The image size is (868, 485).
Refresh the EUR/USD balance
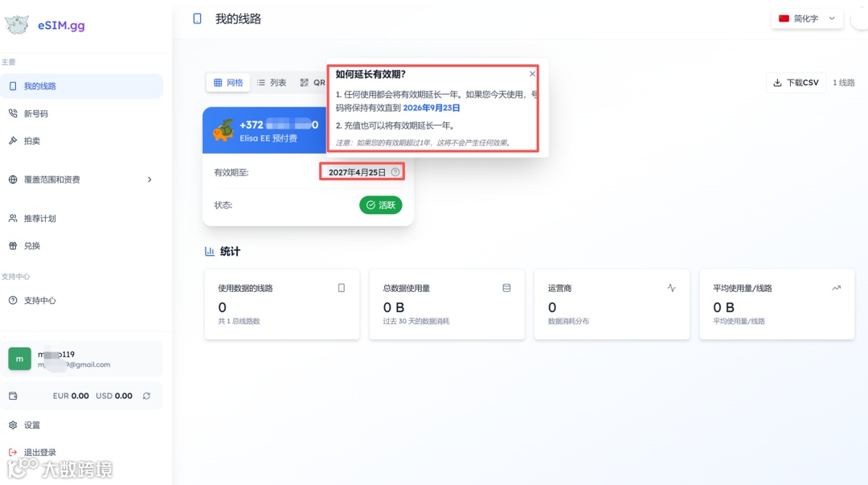pyautogui.click(x=147, y=396)
